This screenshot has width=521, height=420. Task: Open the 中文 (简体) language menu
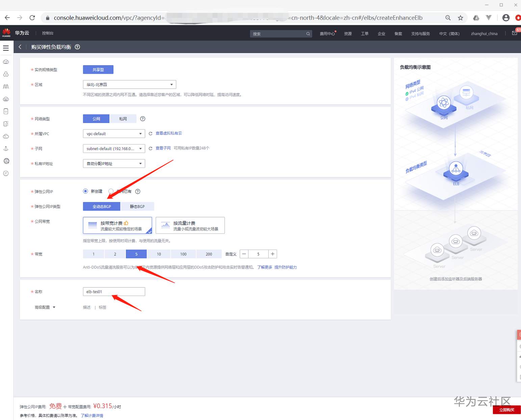[449, 33]
